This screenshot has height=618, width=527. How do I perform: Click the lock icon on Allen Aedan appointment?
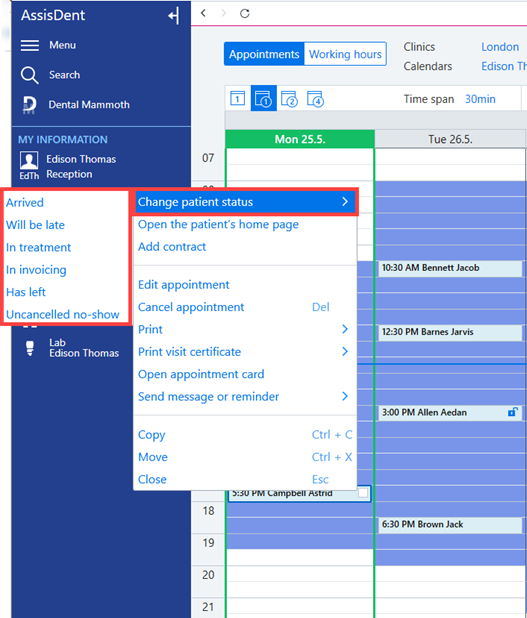pyautogui.click(x=512, y=412)
